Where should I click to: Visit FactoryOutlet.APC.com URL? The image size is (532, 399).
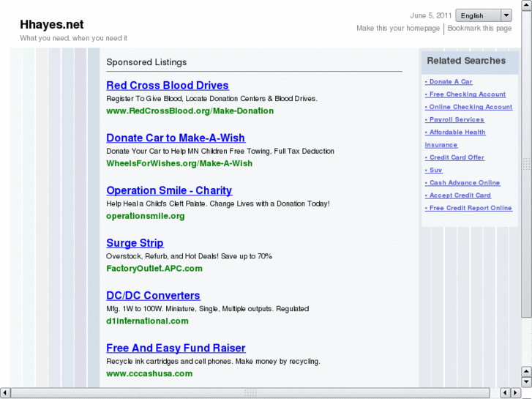point(154,268)
